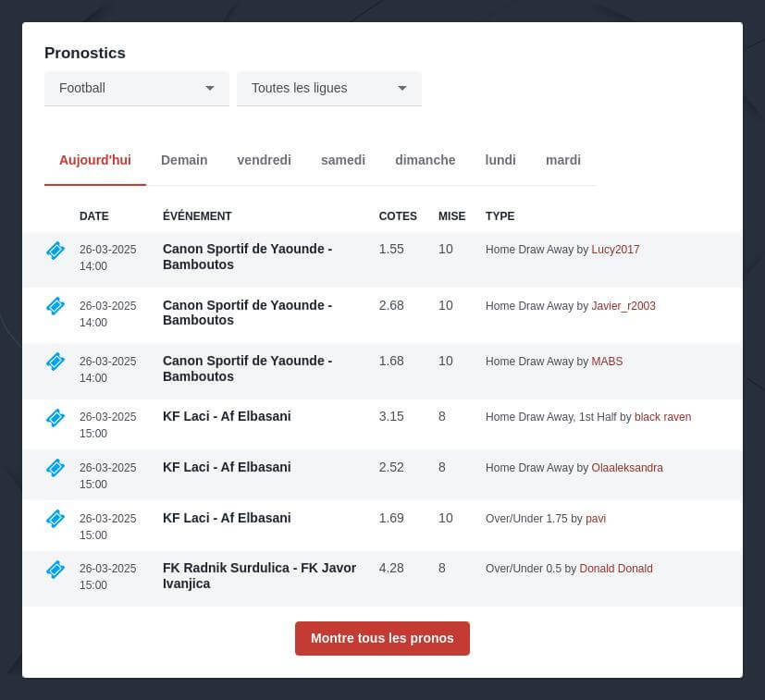Click the DATE column header
Screen dimensions: 765x700
point(94,216)
